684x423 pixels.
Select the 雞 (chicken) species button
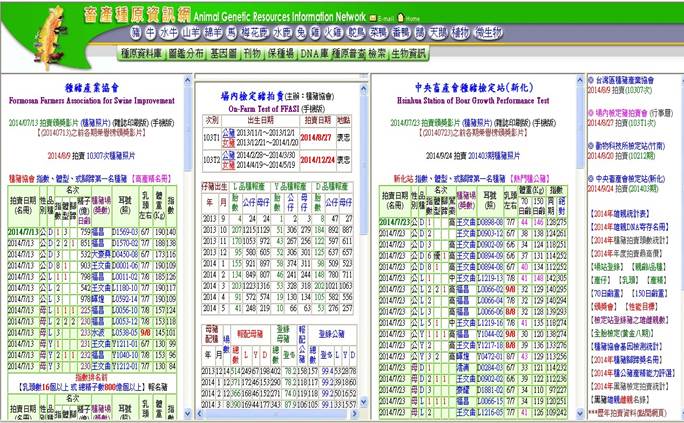tap(315, 33)
